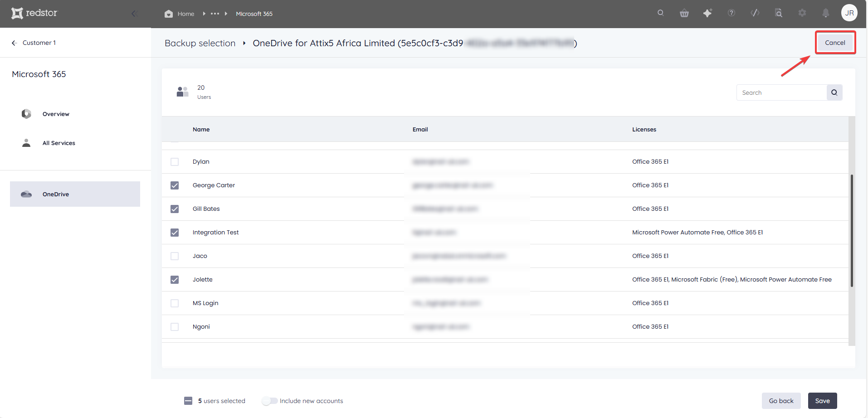The image size is (868, 418).
Task: Click the users search input field
Action: click(781, 92)
